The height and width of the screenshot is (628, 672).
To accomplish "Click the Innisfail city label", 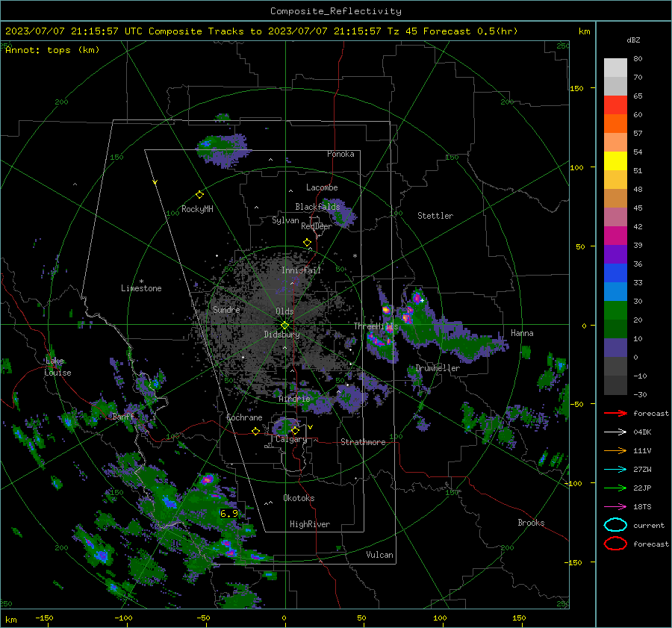I will (302, 270).
